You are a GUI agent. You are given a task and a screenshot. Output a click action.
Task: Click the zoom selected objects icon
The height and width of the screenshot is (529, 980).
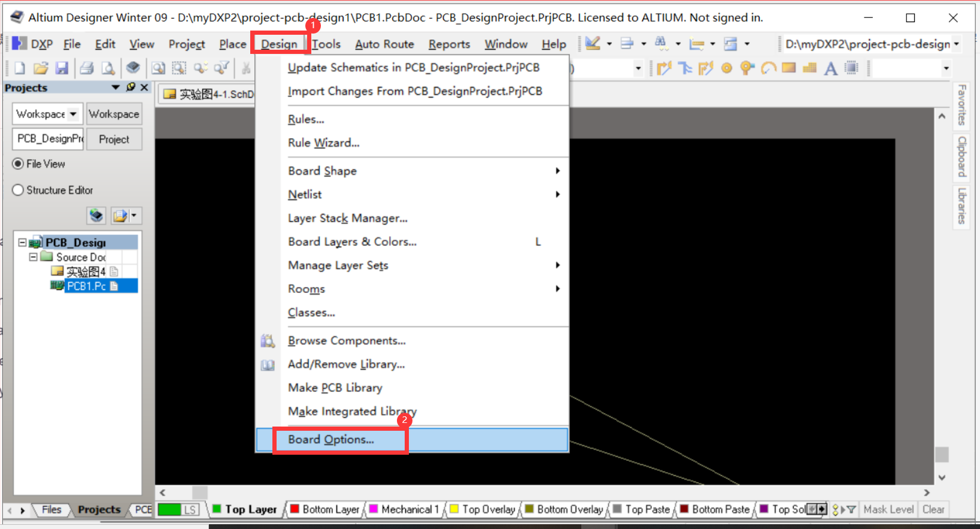(201, 68)
